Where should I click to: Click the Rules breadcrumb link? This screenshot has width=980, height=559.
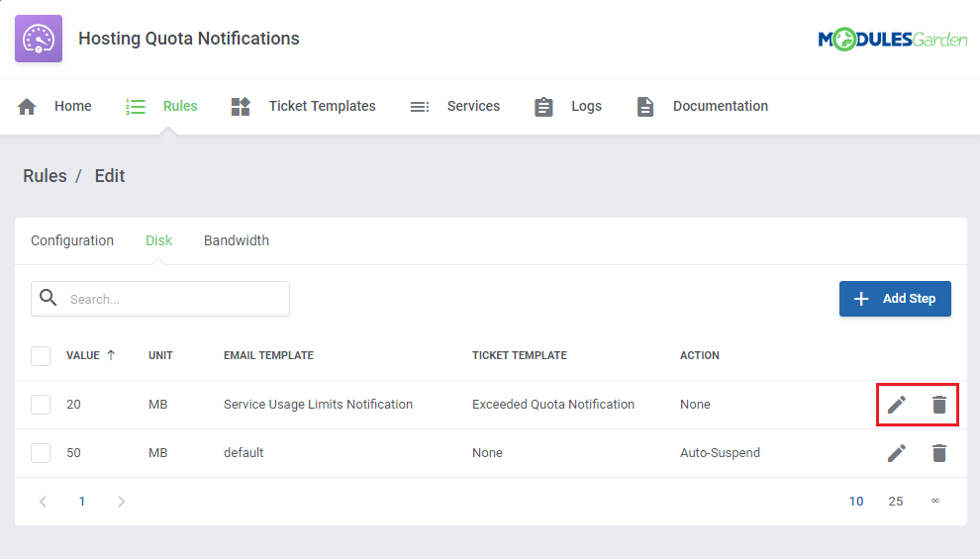[x=45, y=176]
